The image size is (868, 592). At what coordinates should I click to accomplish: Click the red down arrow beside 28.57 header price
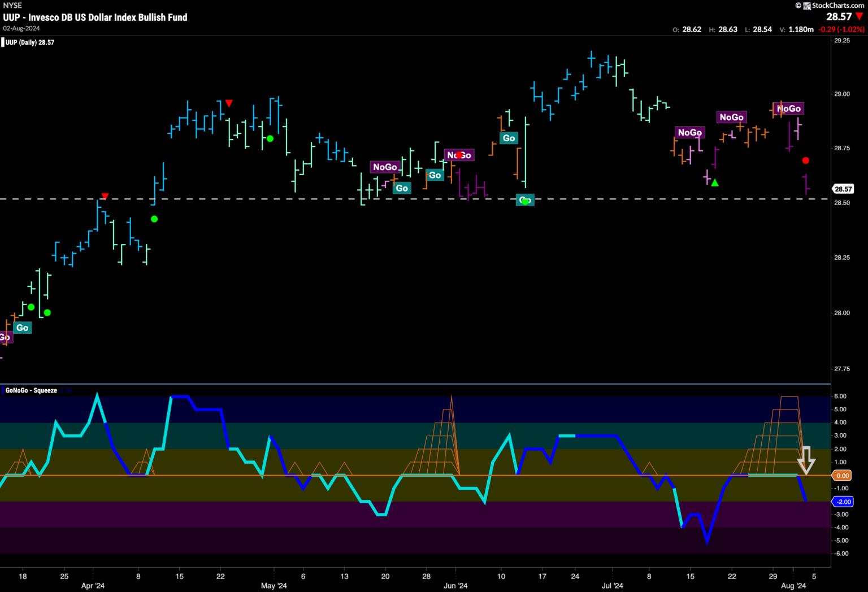pos(860,17)
